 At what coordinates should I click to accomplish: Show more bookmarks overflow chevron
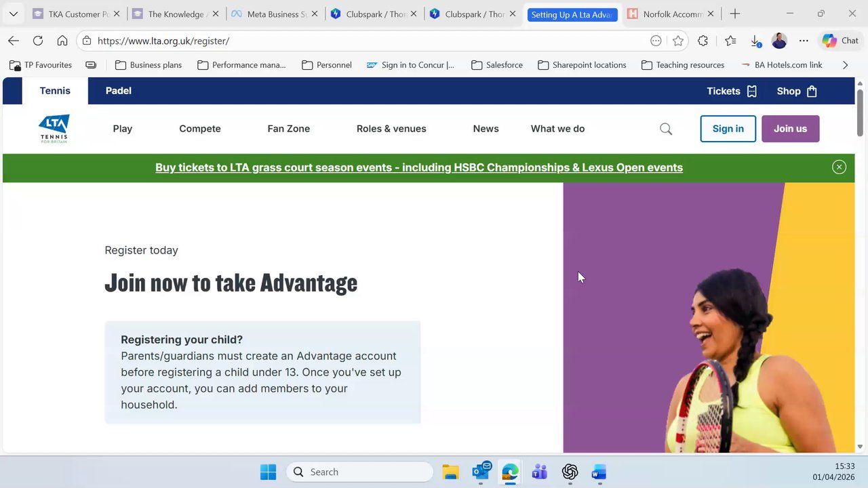(845, 65)
